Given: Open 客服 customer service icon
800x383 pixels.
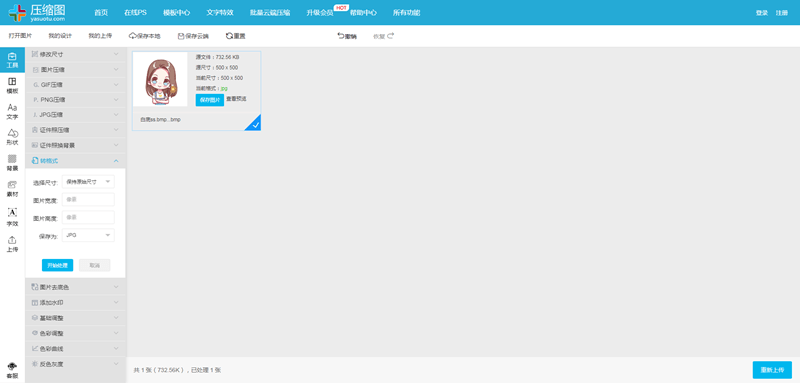Looking at the screenshot, I should pyautogui.click(x=12, y=371).
